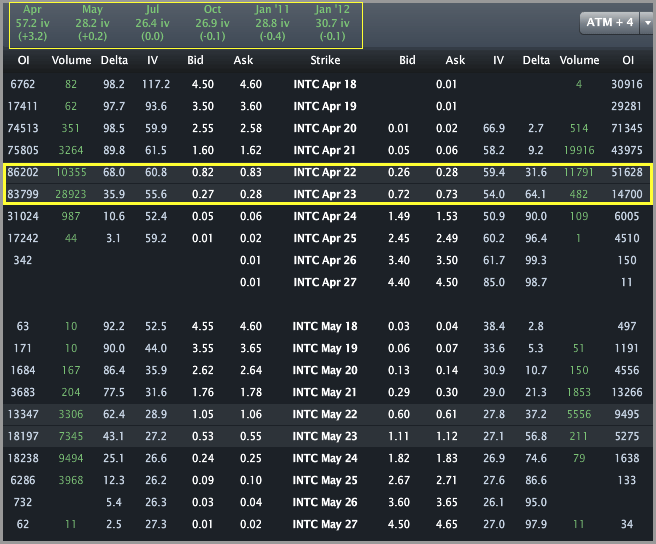The image size is (656, 544).
Task: Click put IV 85.0 for Apr 27
Action: point(494,282)
